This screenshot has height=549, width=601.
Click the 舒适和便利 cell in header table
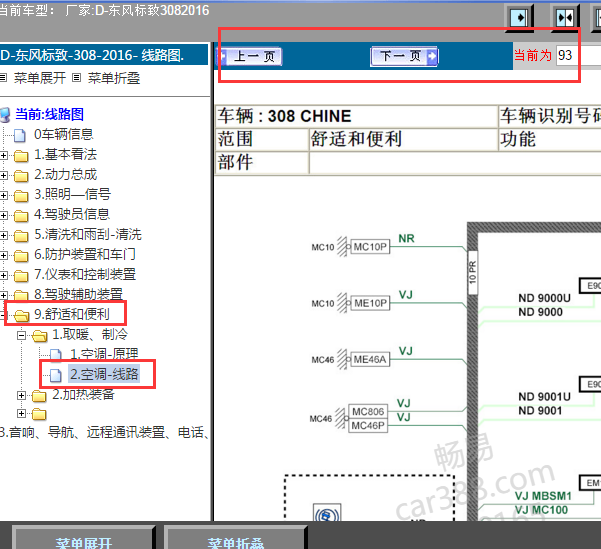pos(403,139)
